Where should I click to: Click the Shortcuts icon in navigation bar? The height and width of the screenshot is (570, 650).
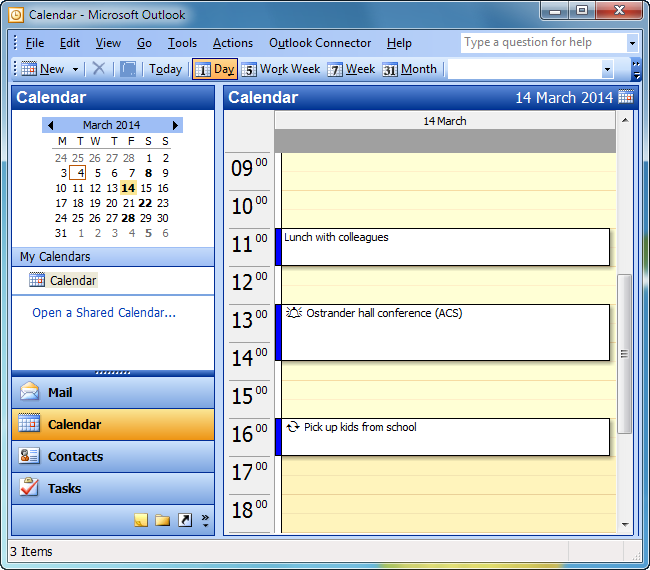click(185, 520)
